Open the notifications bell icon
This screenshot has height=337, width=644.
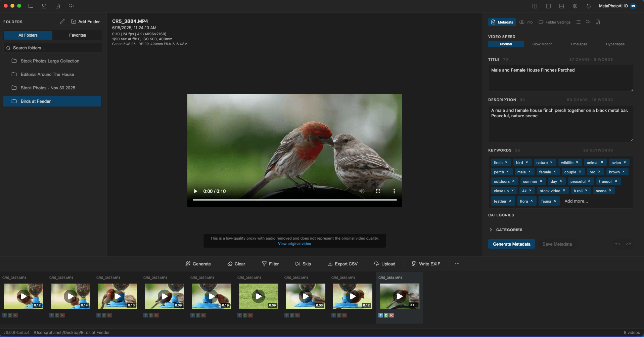[589, 6]
